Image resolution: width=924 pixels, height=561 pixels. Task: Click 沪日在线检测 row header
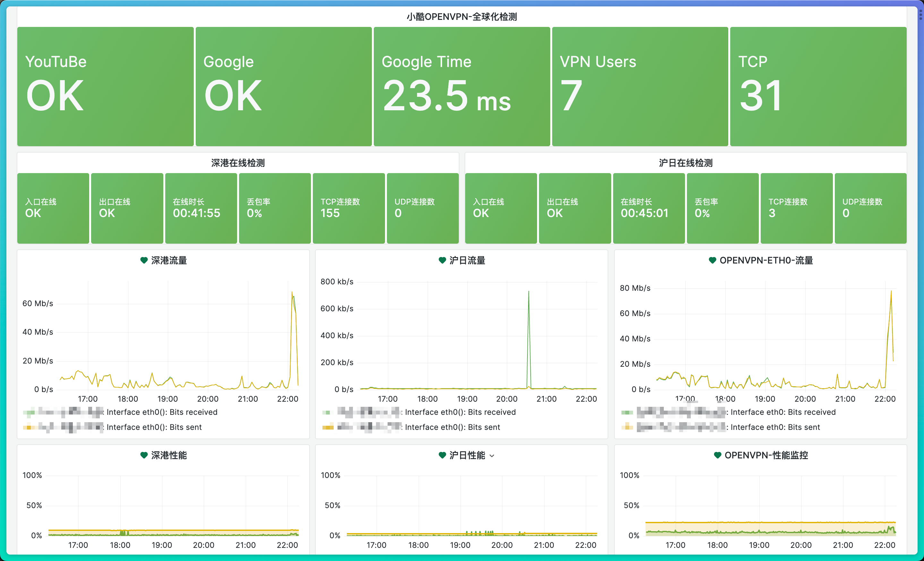tap(686, 163)
